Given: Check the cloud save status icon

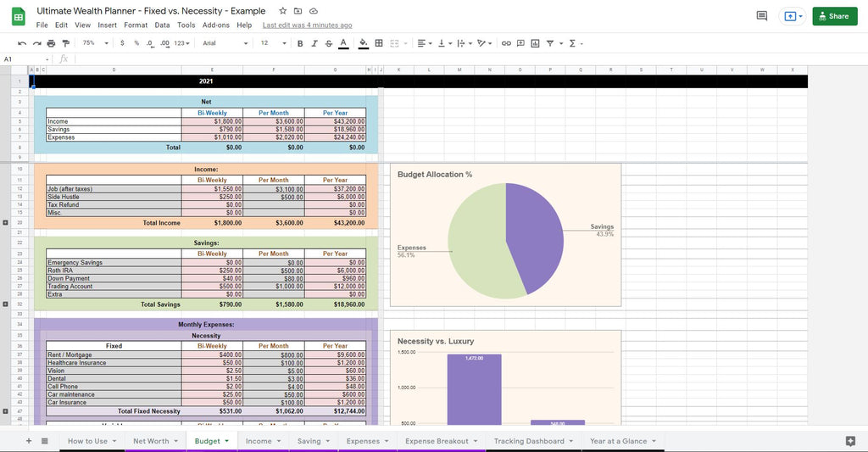Looking at the screenshot, I should click(314, 11).
